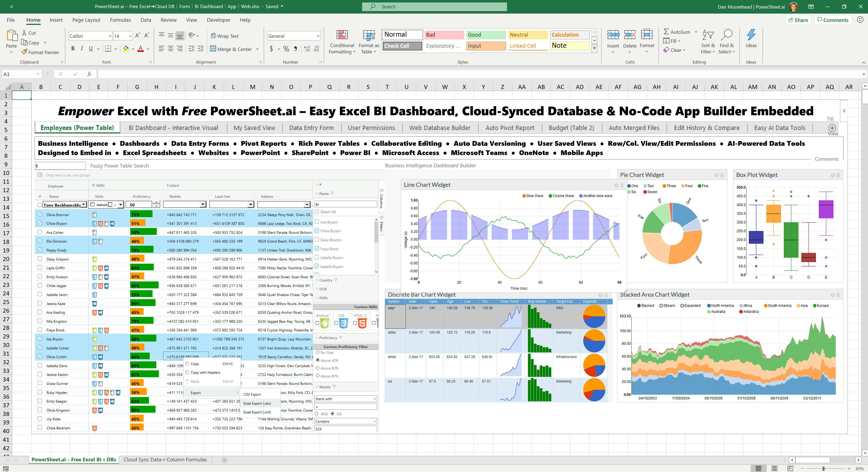This screenshot has height=472, width=868.
Task: Select the Format Painter tool
Action: click(41, 52)
